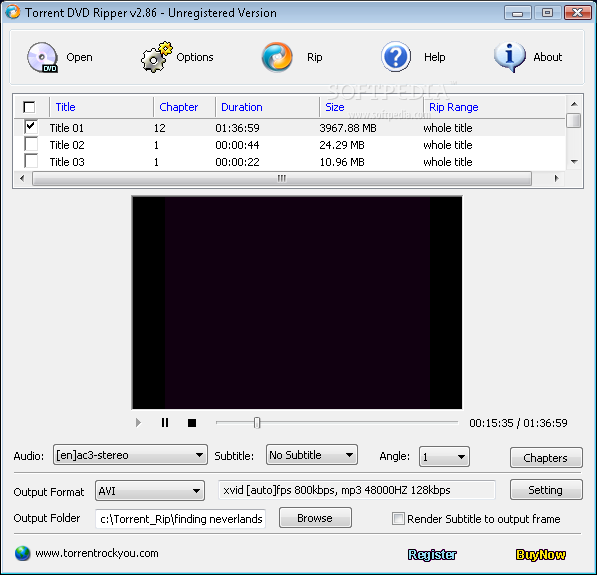Viewport: 597px width, 575px height.
Task: Click the title list scroll down arrow
Action: pos(574,162)
